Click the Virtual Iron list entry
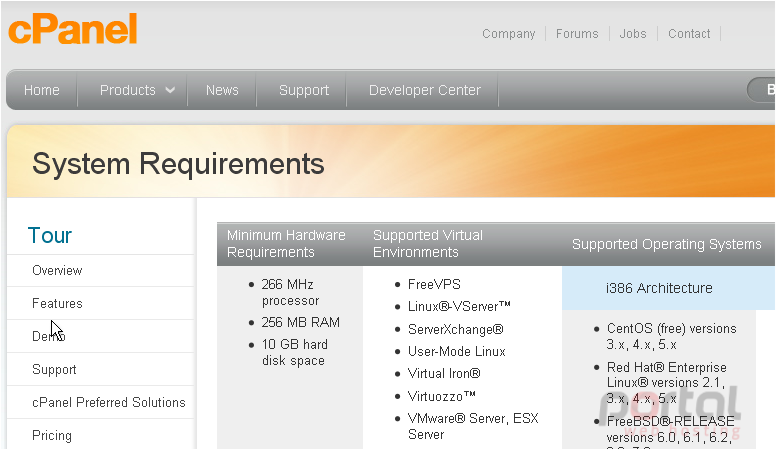Image resolution: width=776 pixels, height=450 pixels. coord(444,373)
